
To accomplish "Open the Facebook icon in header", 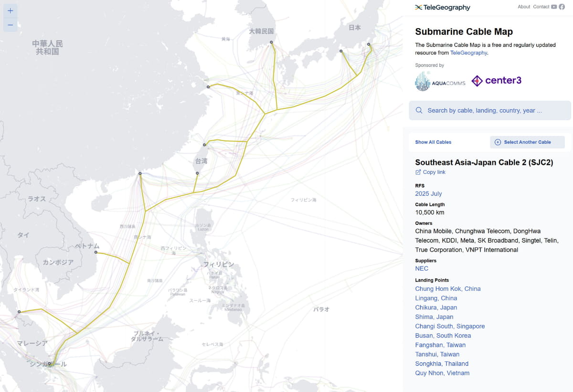I will point(562,7).
